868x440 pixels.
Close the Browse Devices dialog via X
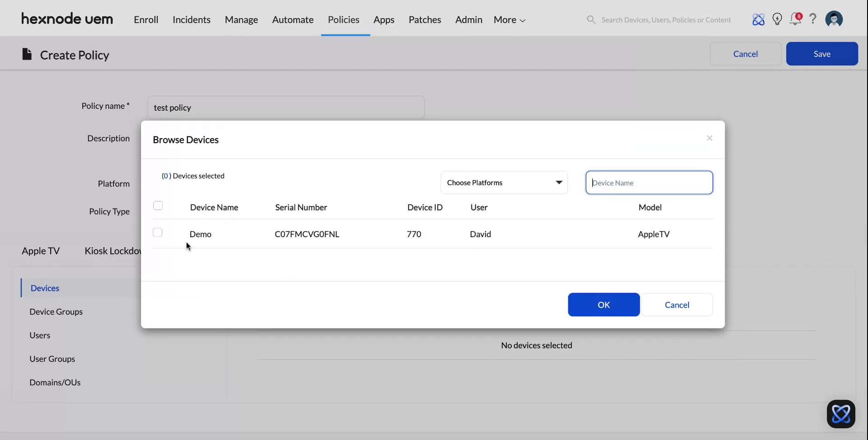pos(709,138)
